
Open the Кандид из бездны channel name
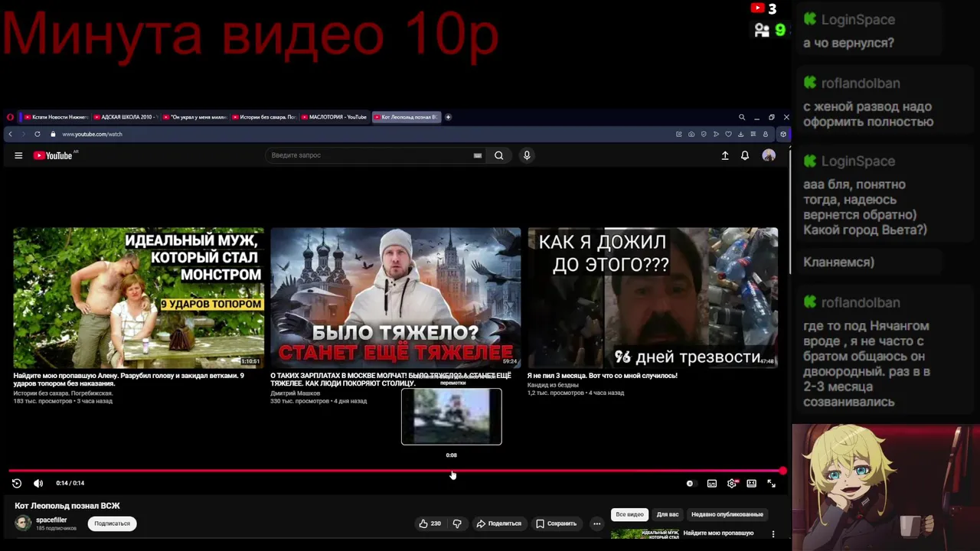553,385
